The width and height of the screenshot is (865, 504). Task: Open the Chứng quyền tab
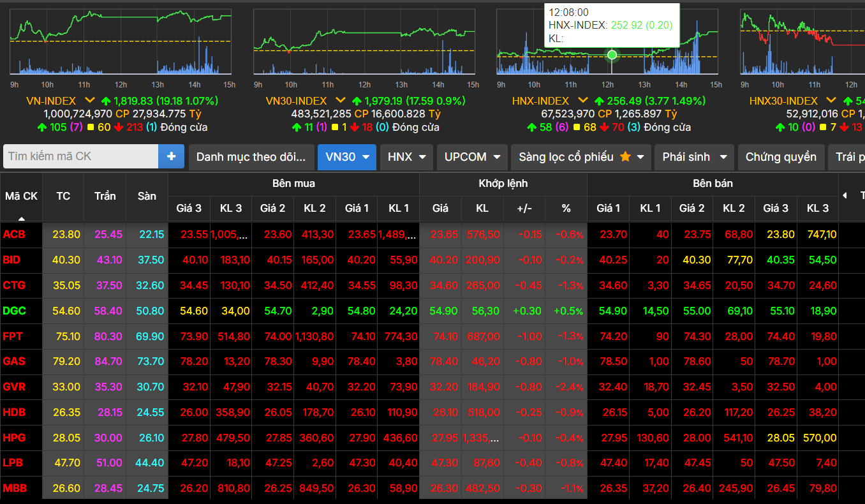780,157
